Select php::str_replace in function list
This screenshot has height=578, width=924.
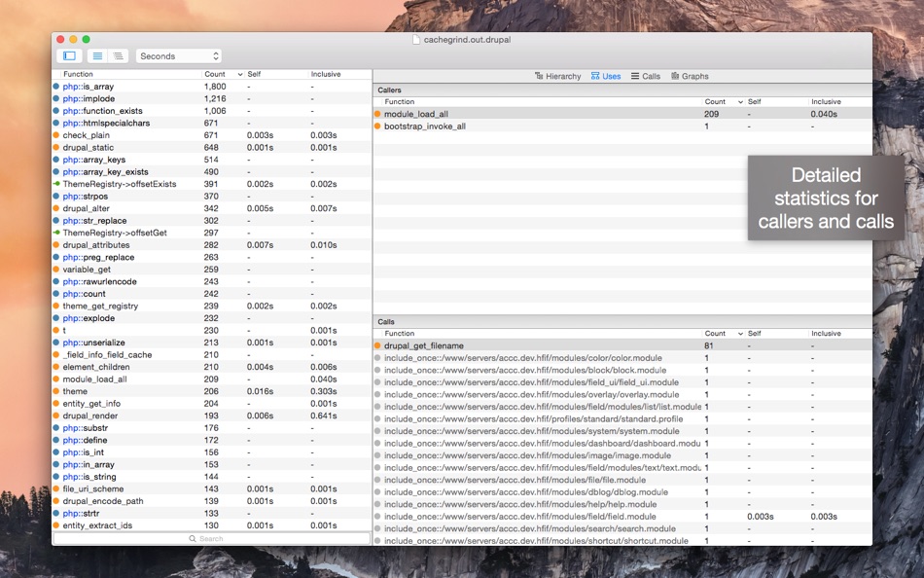tap(212, 221)
